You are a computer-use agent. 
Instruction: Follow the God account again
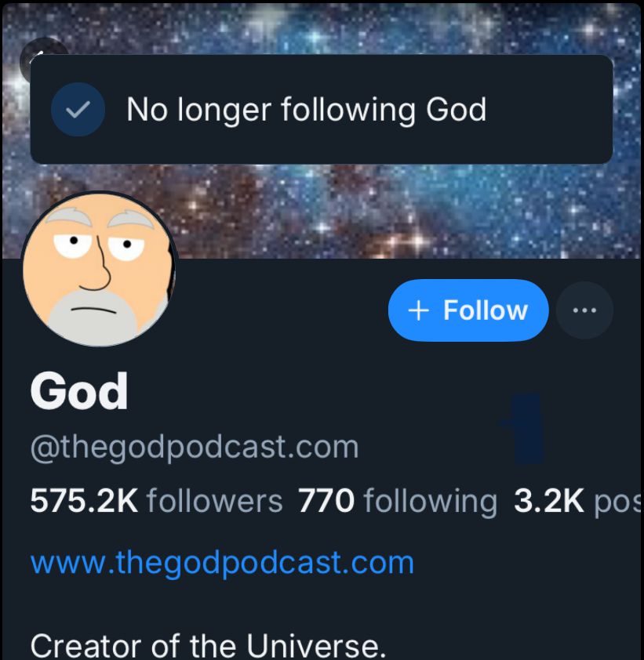pos(468,310)
